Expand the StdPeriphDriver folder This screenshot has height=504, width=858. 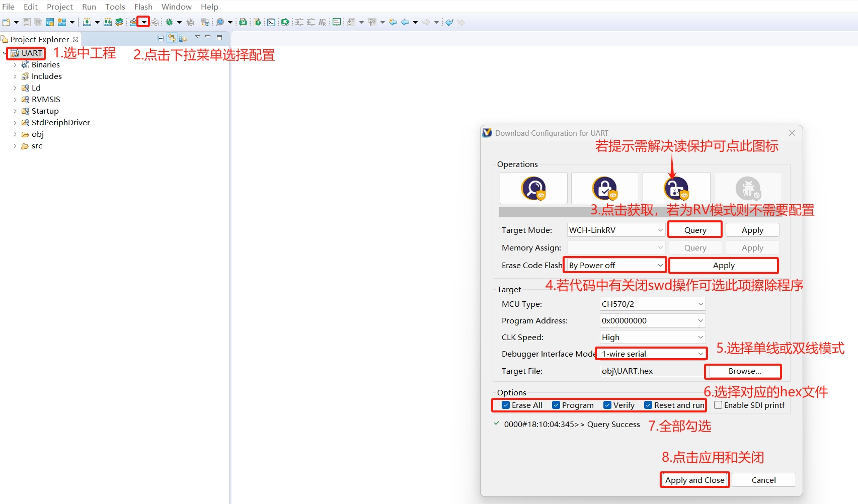tap(15, 123)
